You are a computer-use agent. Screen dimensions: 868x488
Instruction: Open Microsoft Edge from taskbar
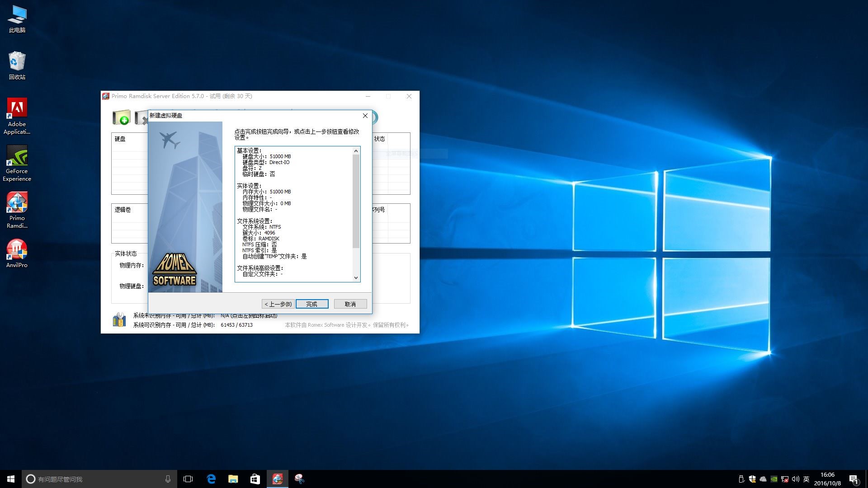(x=211, y=479)
